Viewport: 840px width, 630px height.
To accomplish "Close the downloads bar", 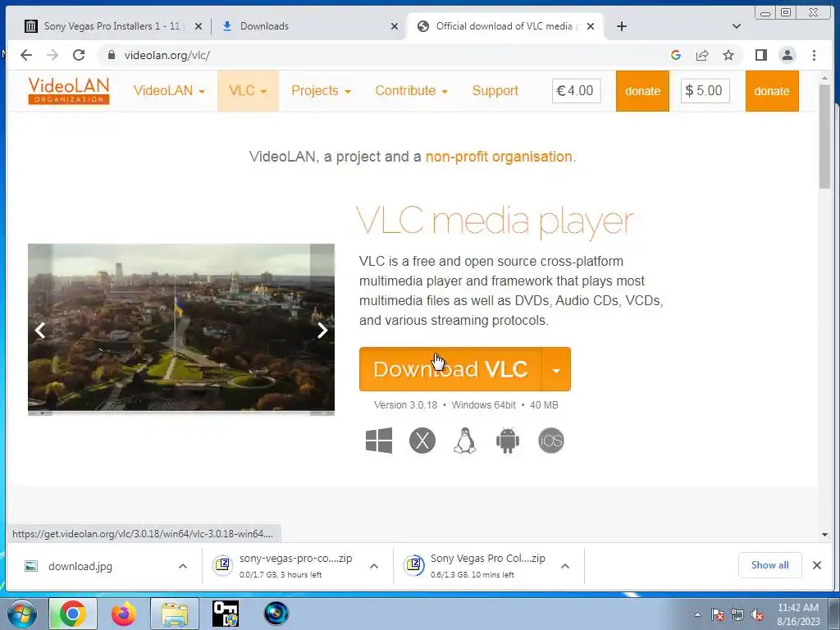I will (816, 565).
